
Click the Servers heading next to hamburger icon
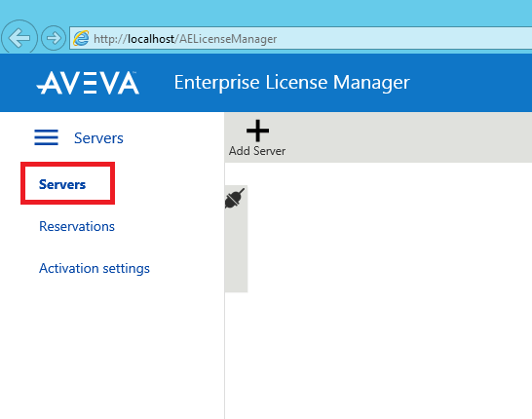click(x=98, y=138)
